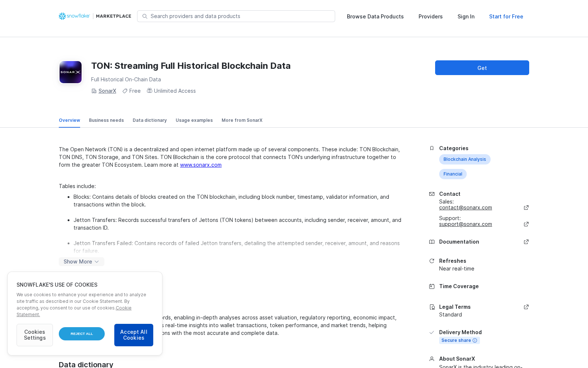Click the Snowflake Marketplace logo
The height and width of the screenshot is (368, 588).
pyautogui.click(x=95, y=16)
